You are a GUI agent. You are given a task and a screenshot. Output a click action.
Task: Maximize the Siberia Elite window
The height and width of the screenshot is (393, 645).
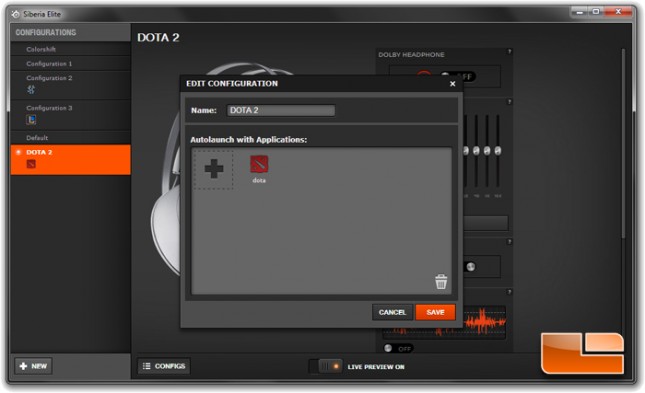click(x=596, y=12)
